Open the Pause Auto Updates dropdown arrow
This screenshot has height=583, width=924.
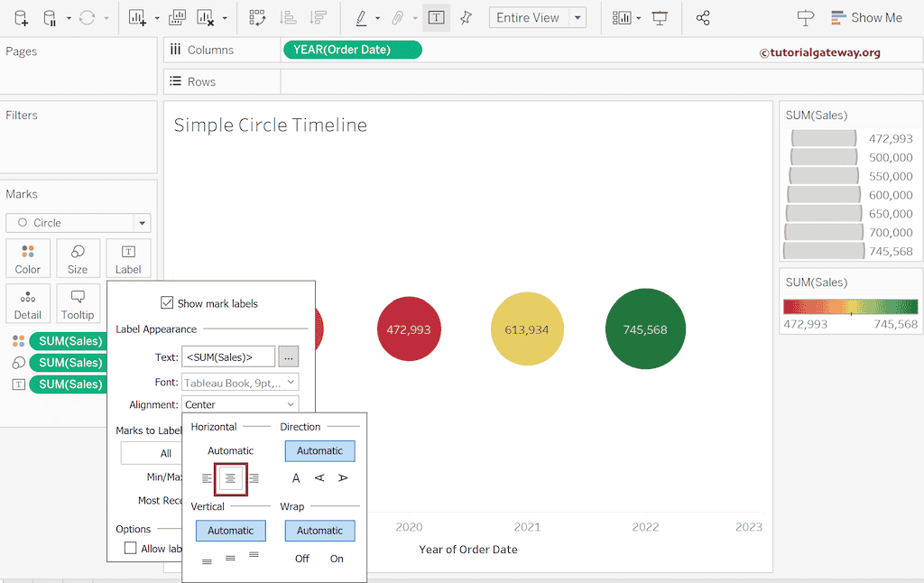[x=69, y=18]
